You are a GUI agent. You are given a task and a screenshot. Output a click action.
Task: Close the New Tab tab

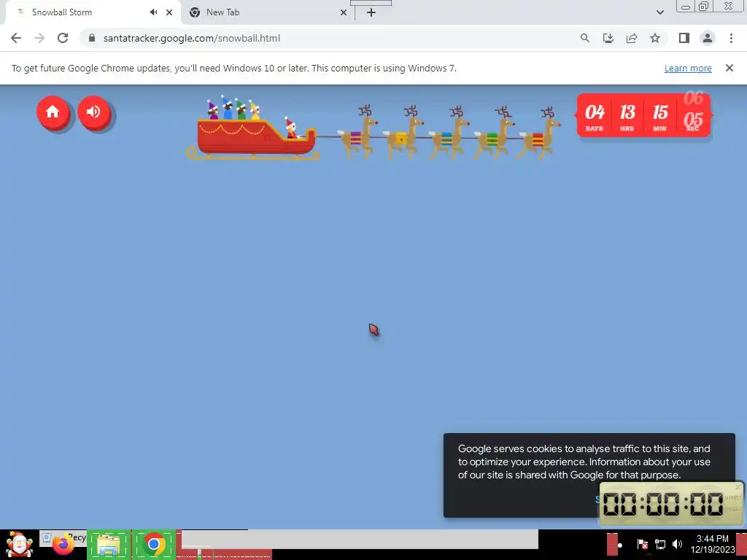click(x=344, y=12)
